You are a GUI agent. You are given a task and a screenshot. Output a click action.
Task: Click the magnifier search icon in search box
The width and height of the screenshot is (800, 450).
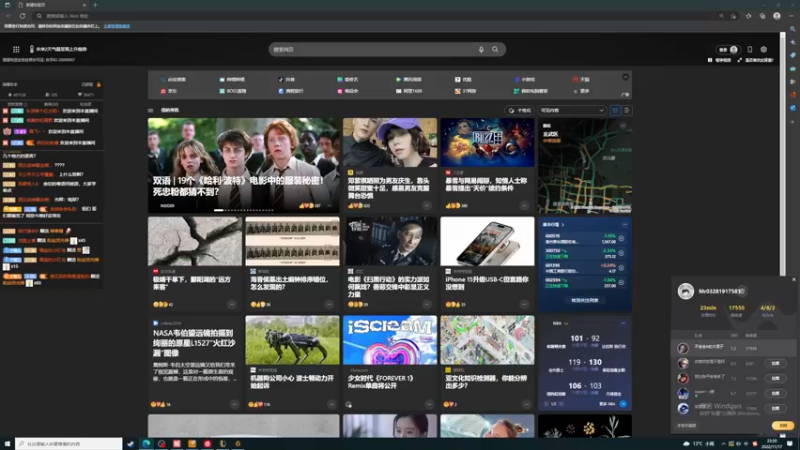(x=495, y=49)
